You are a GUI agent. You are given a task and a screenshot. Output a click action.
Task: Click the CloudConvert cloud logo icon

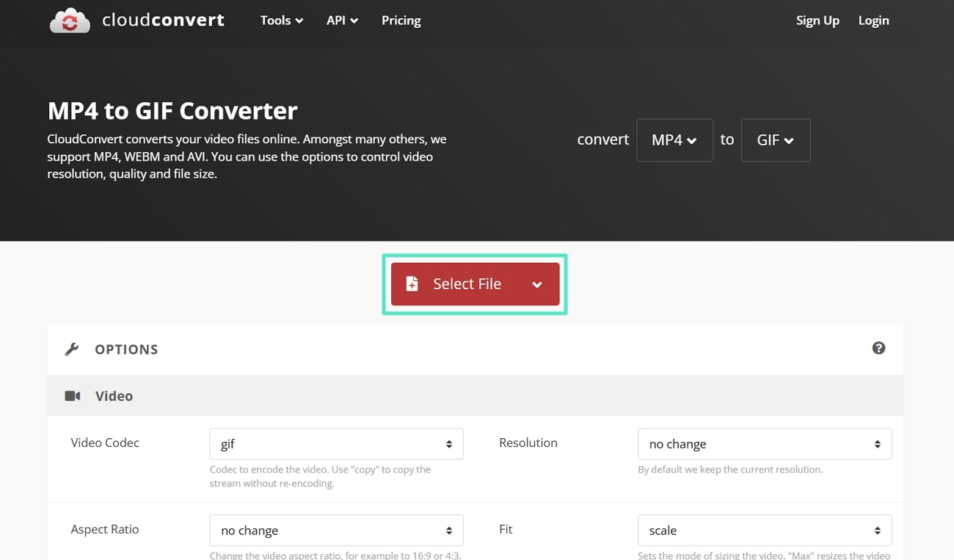pos(70,21)
